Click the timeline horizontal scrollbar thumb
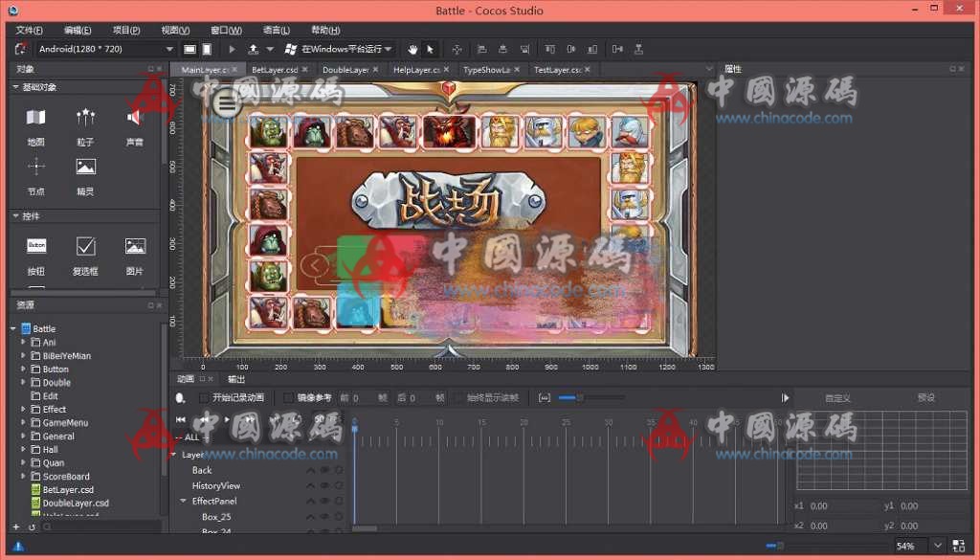 tap(365, 528)
